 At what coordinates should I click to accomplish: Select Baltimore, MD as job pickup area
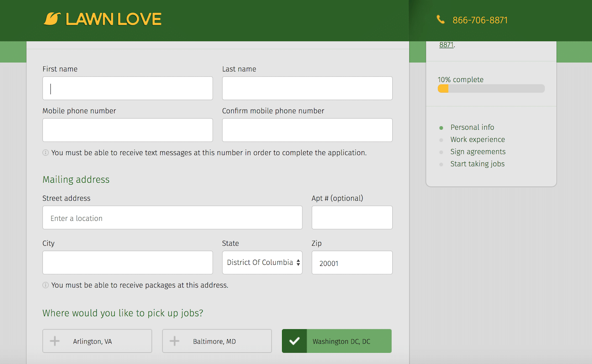(217, 341)
